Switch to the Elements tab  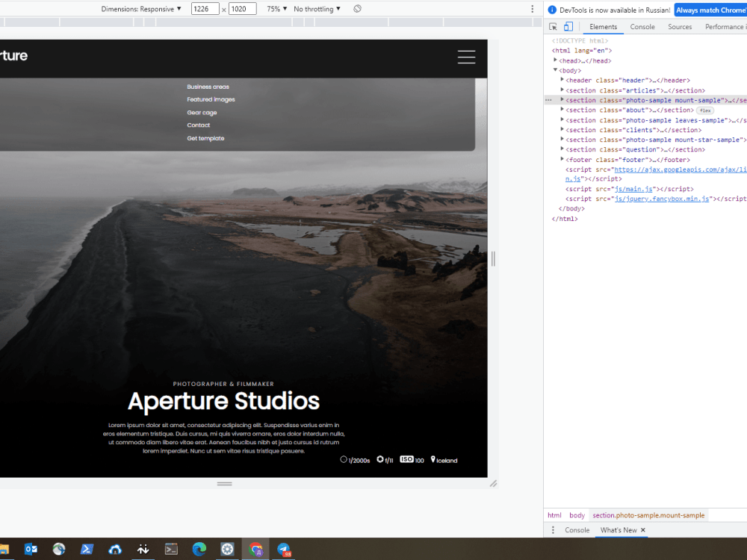603,27
